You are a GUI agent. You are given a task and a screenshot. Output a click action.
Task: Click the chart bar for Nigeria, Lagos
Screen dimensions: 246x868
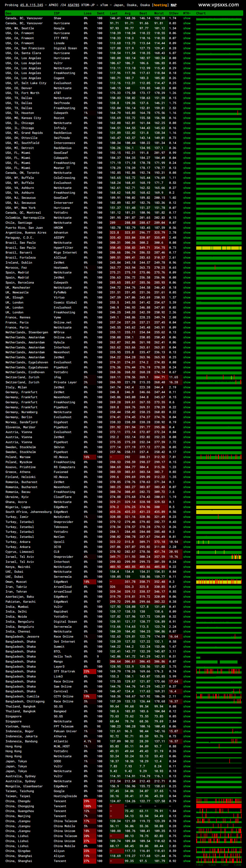[x=219, y=507]
